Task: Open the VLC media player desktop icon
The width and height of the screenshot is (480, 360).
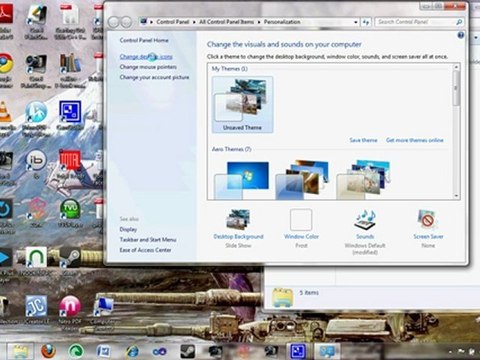Action: click(x=5, y=112)
